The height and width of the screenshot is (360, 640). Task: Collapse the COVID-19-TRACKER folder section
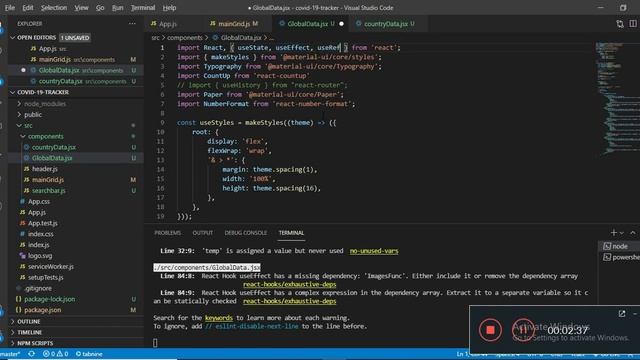click(42, 92)
